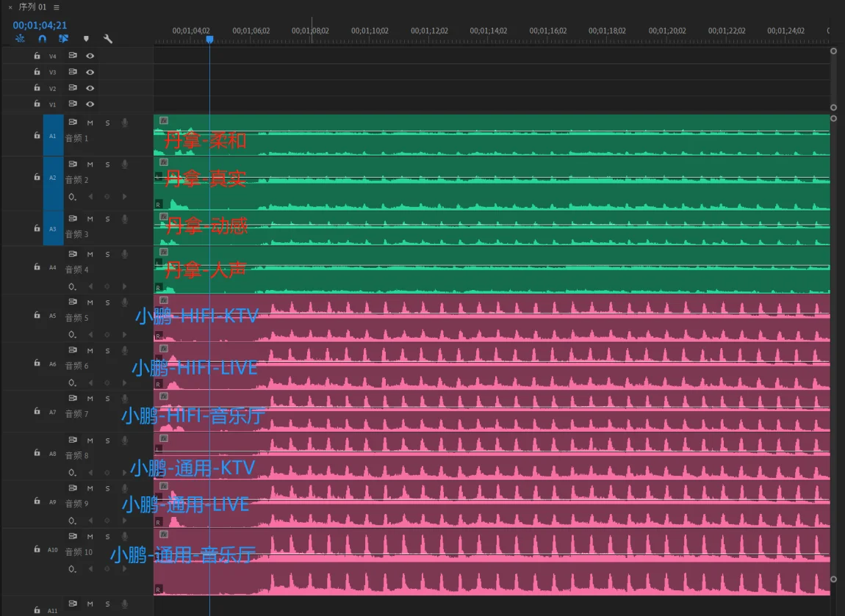The height and width of the screenshot is (616, 845).
Task: Click the ruler at 00;01;12;02
Action: tap(428, 37)
